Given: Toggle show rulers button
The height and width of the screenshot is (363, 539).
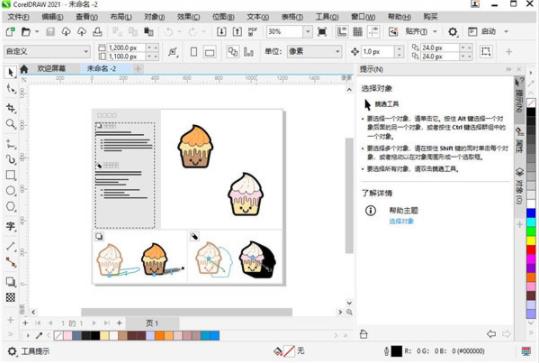Looking at the screenshot, I should click(x=342, y=32).
